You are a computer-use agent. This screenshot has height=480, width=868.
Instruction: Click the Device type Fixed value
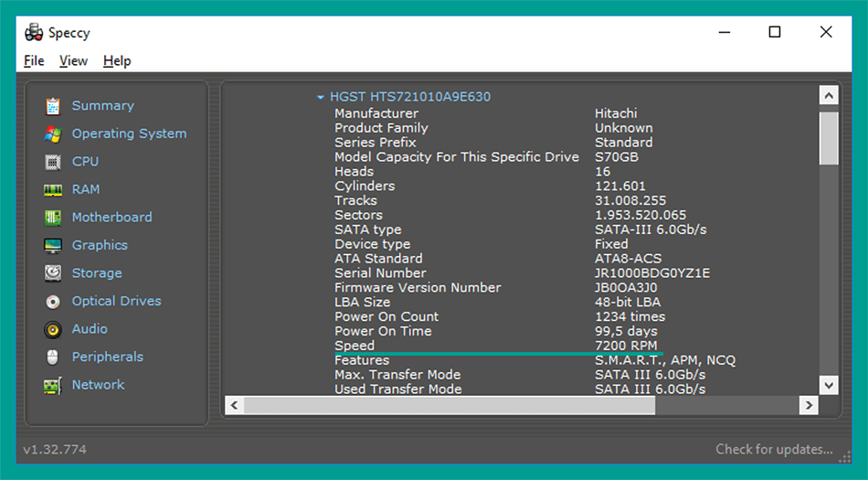611,244
